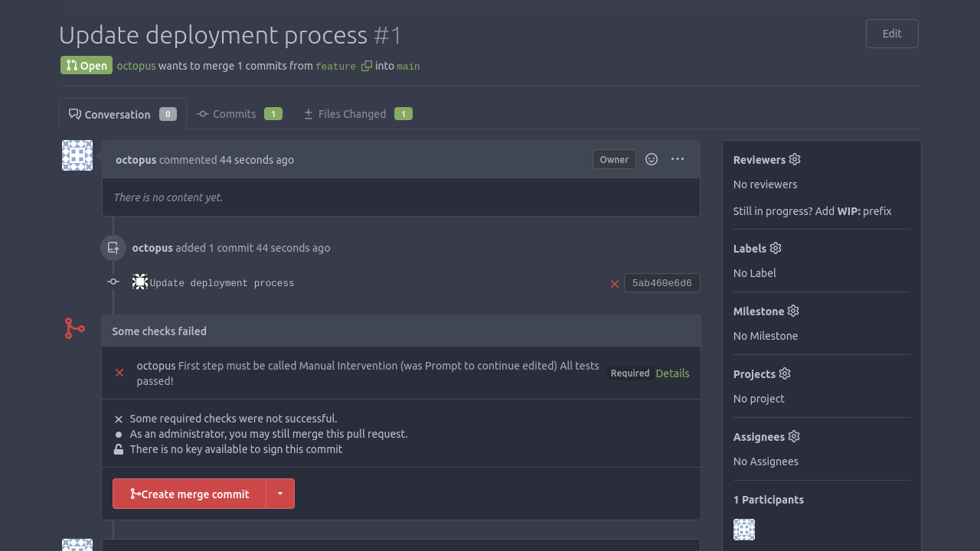Click the participant avatar thumbnail

click(x=743, y=529)
